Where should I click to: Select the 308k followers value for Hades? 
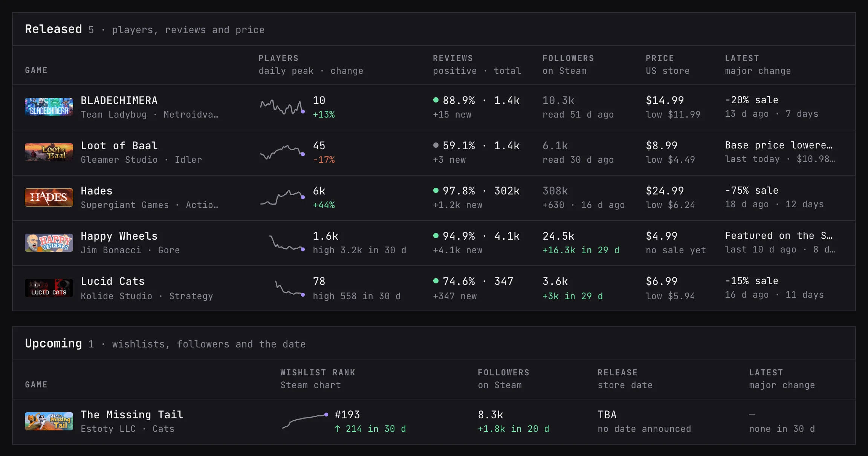point(555,191)
